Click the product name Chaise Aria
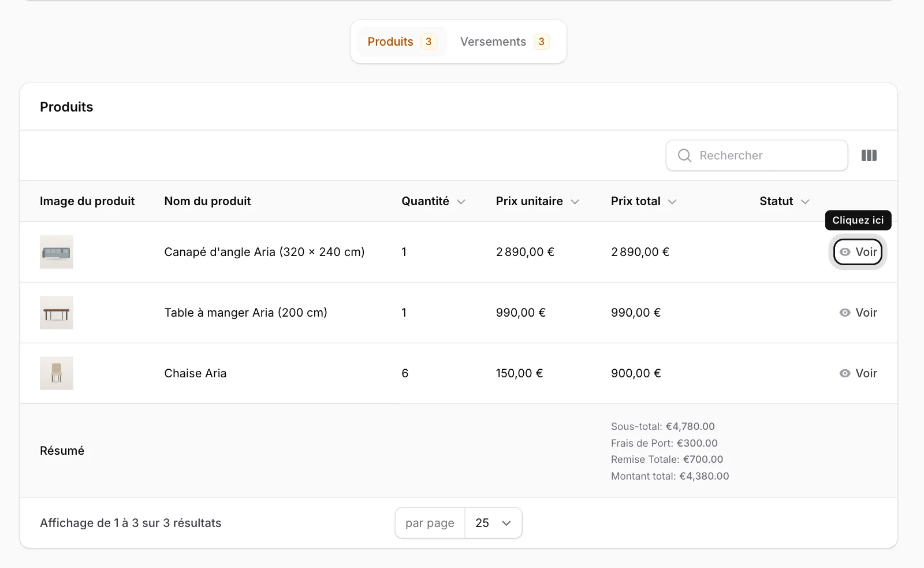 (x=195, y=373)
